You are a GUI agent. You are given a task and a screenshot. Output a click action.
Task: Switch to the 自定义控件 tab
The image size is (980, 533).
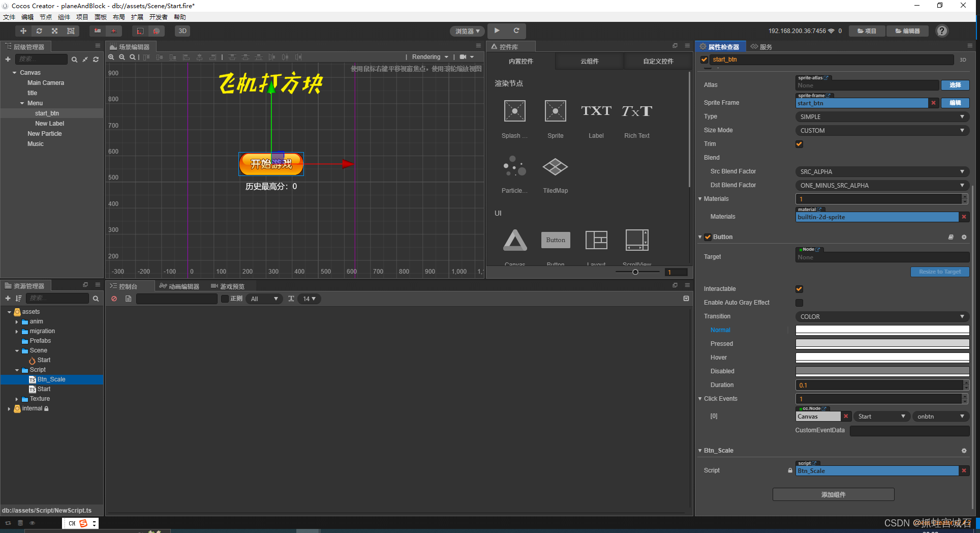coord(658,61)
